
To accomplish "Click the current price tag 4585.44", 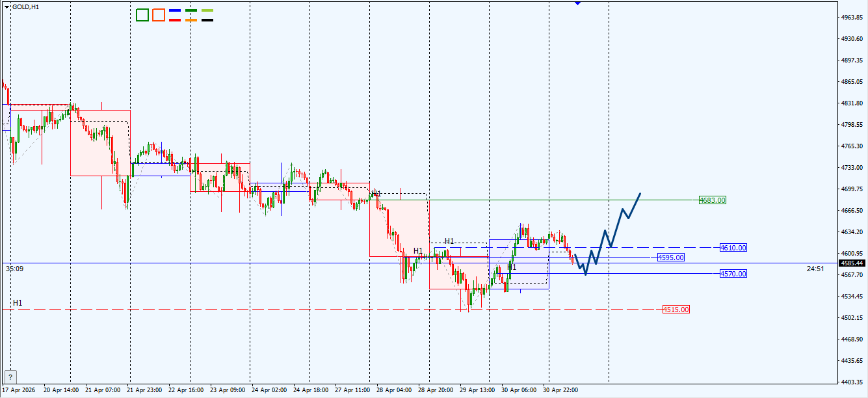I will pos(852,263).
